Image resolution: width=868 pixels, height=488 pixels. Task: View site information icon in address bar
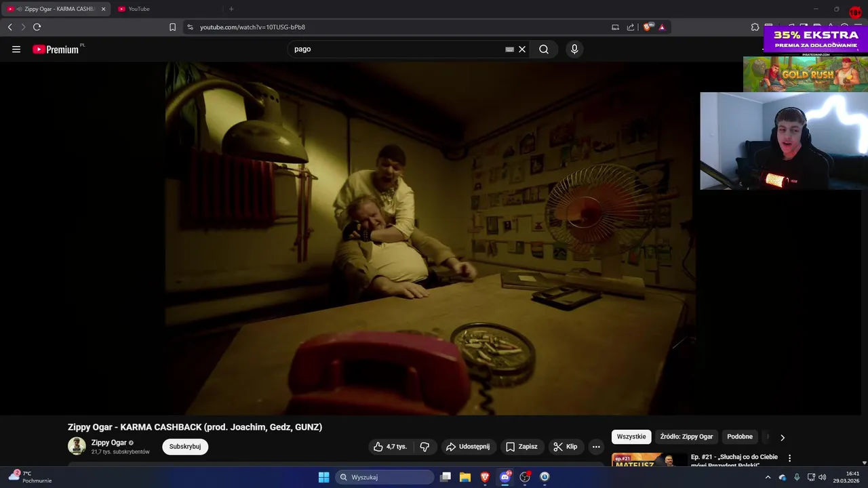coord(190,27)
